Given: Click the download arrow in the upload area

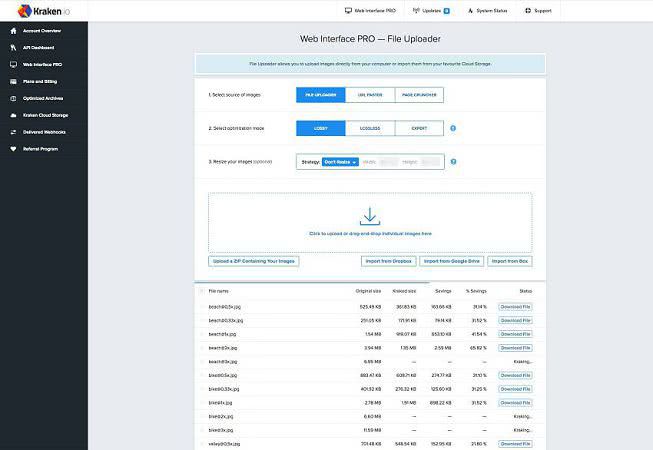Looking at the screenshot, I should [x=370, y=215].
